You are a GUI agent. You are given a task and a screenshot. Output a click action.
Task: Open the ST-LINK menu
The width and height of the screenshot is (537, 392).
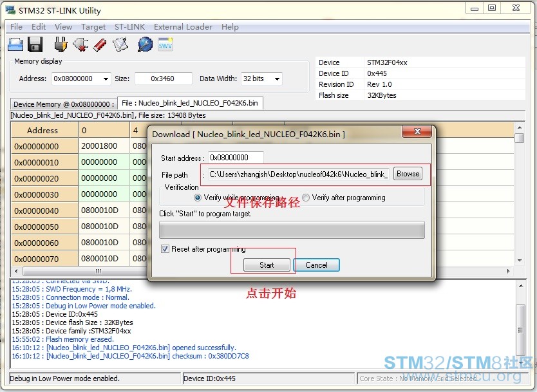130,26
